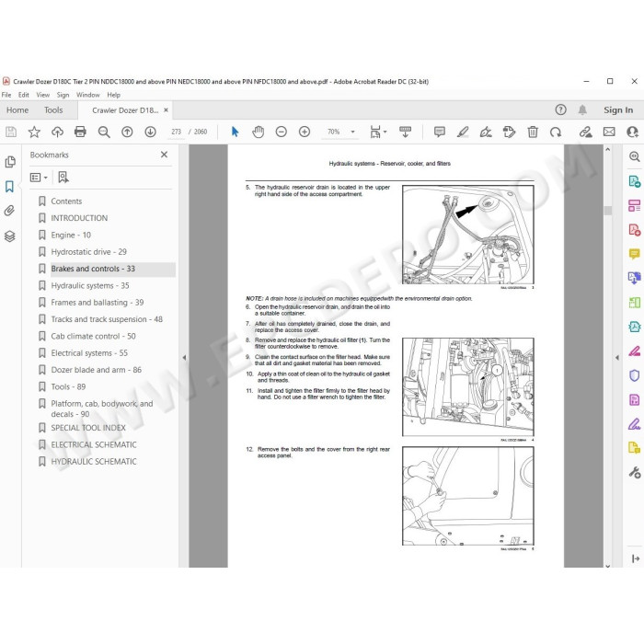Image resolution: width=644 pixels, height=644 pixels.
Task: Open zoom level 70% dropdown
Action: click(x=352, y=132)
